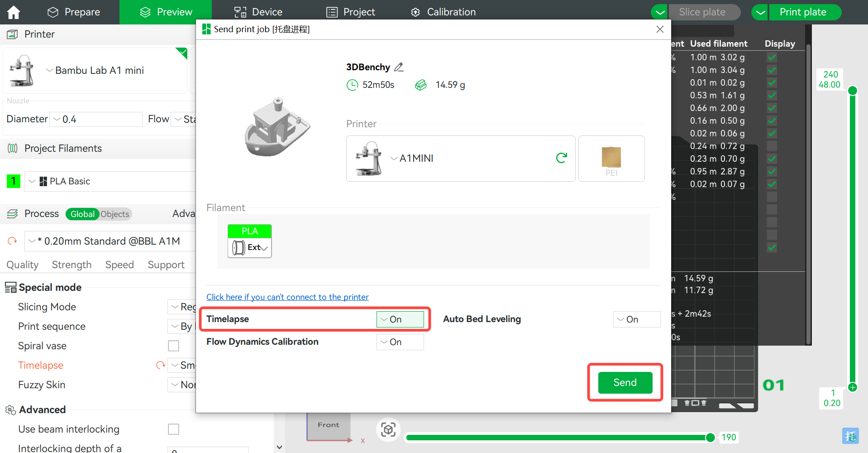Click the Front view orientation cube
Viewport: 868px width, 453px height.
point(329,426)
